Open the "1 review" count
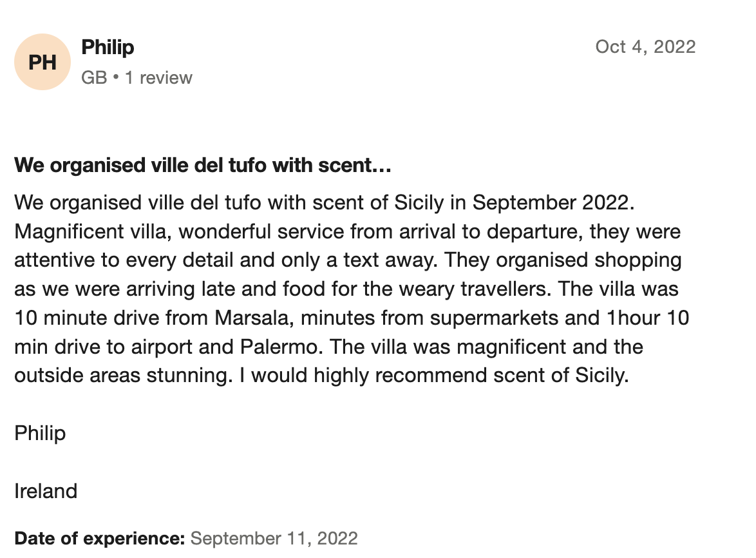756x558 pixels. pyautogui.click(x=158, y=78)
